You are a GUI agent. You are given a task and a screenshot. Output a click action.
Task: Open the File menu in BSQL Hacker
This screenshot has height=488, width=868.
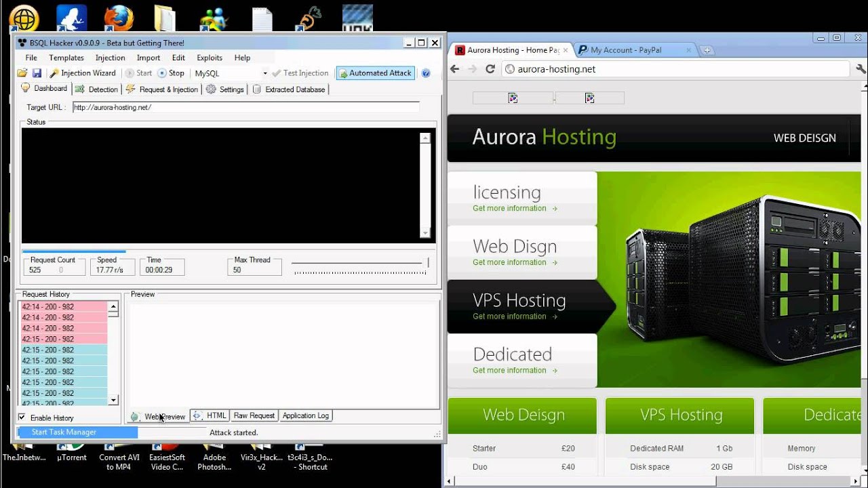31,58
